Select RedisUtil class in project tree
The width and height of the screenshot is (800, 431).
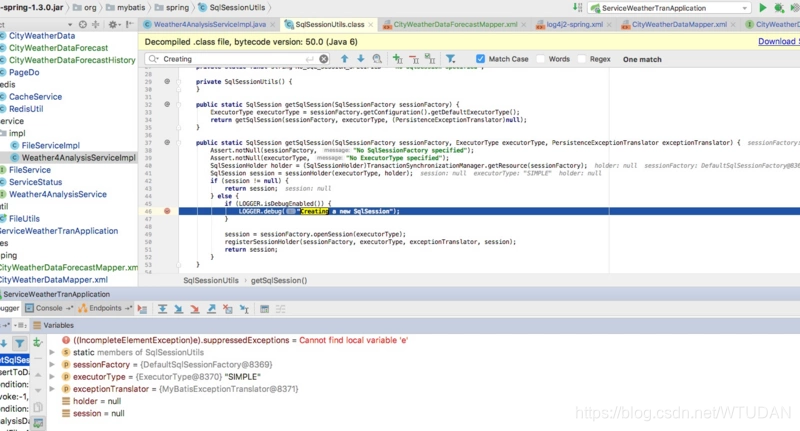pyautogui.click(x=26, y=109)
